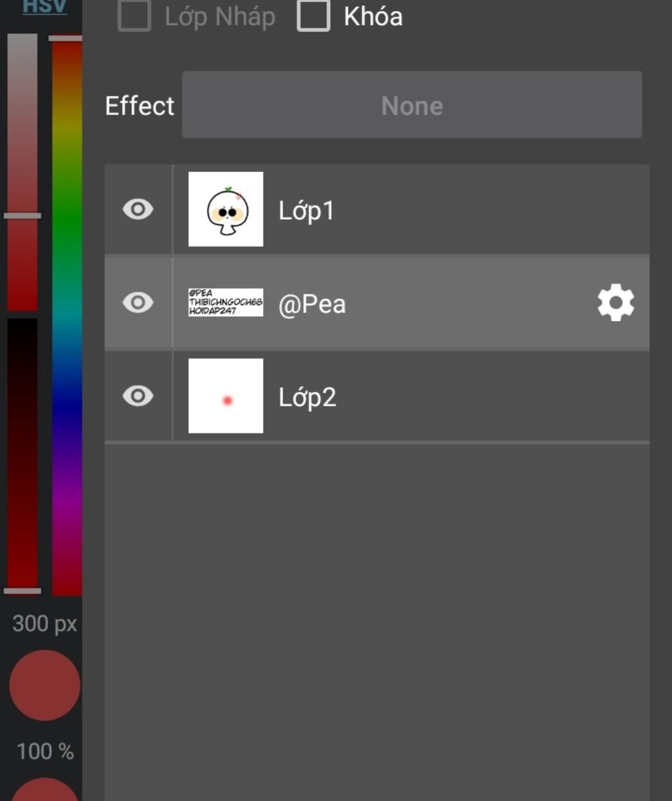Hide the Lớp1 layer

click(138, 209)
